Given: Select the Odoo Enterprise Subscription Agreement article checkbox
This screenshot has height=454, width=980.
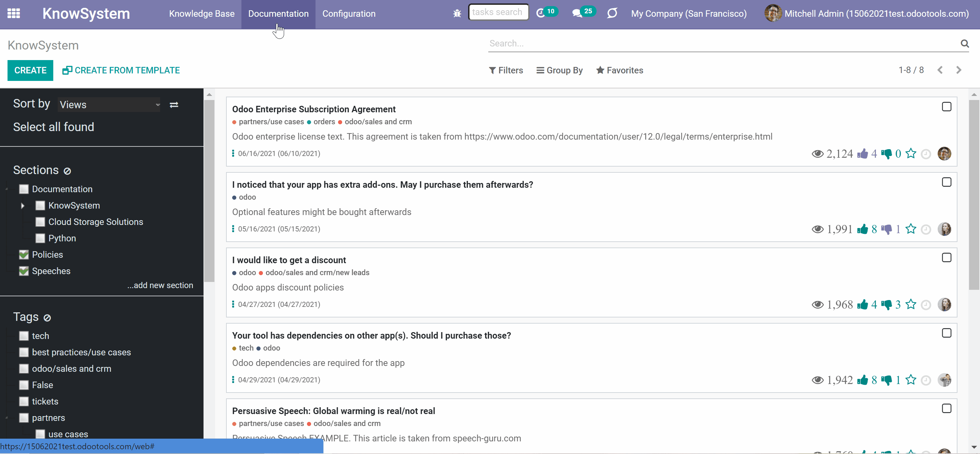Looking at the screenshot, I should (x=947, y=107).
